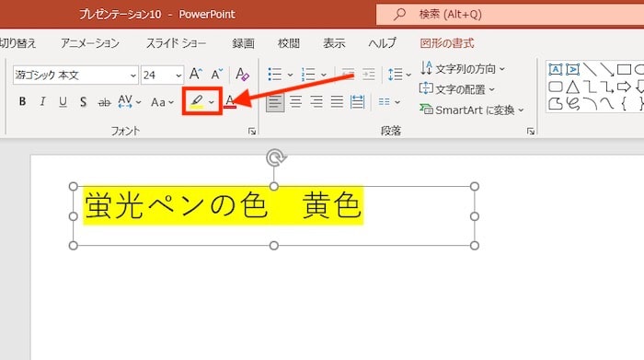The height and width of the screenshot is (360, 644).
Task: Select the freeform shape tool
Action: (x=556, y=103)
